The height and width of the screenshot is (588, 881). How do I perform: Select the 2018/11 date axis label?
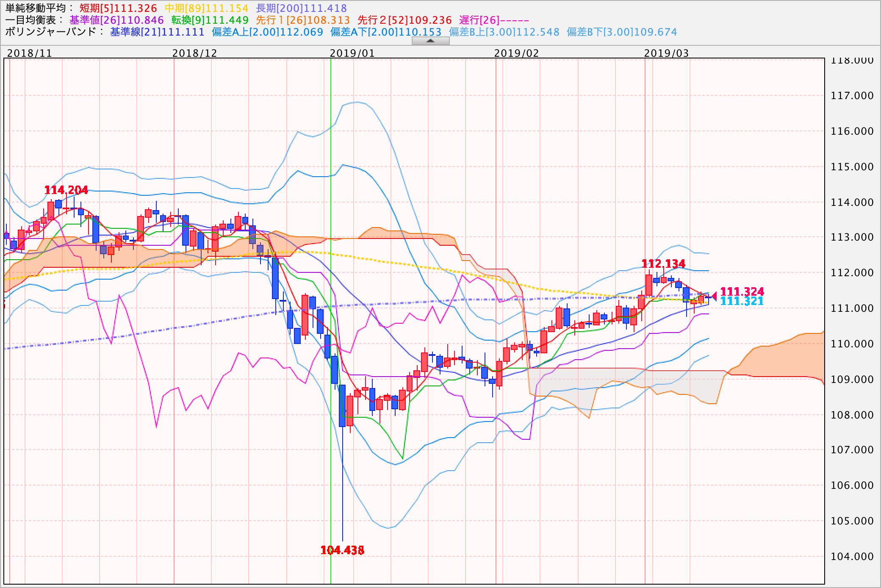coord(30,53)
